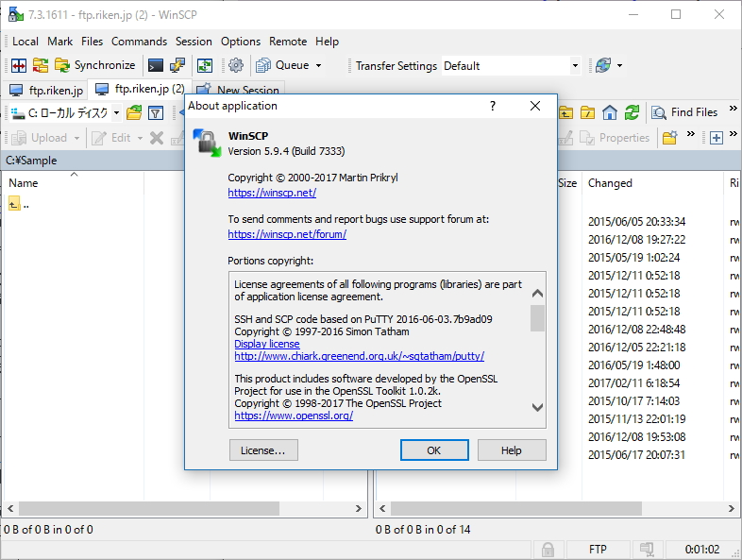Viewport: 742px width, 560px height.
Task: Click the local panel filter icon
Action: click(x=156, y=112)
